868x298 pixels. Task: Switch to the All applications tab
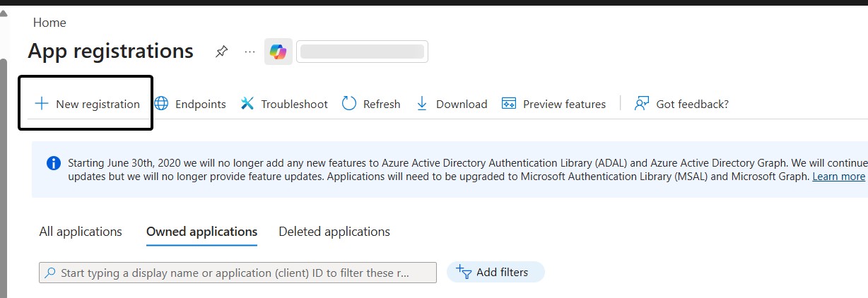[81, 232]
